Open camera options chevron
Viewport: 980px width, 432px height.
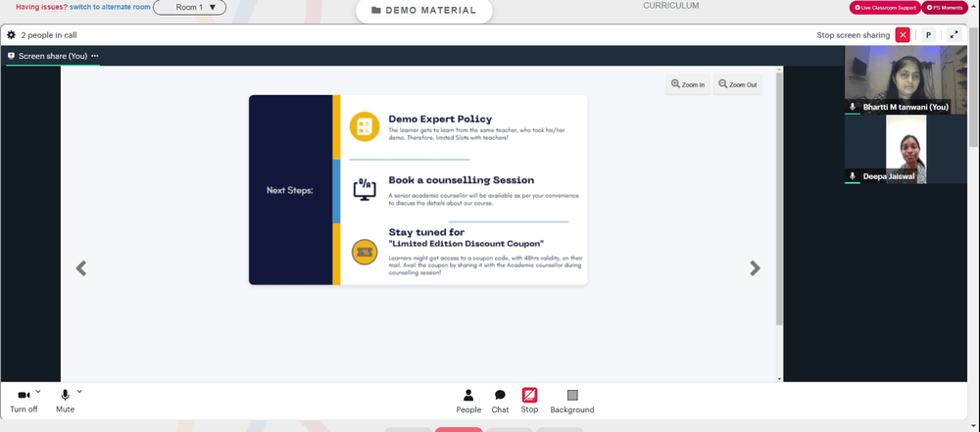38,392
